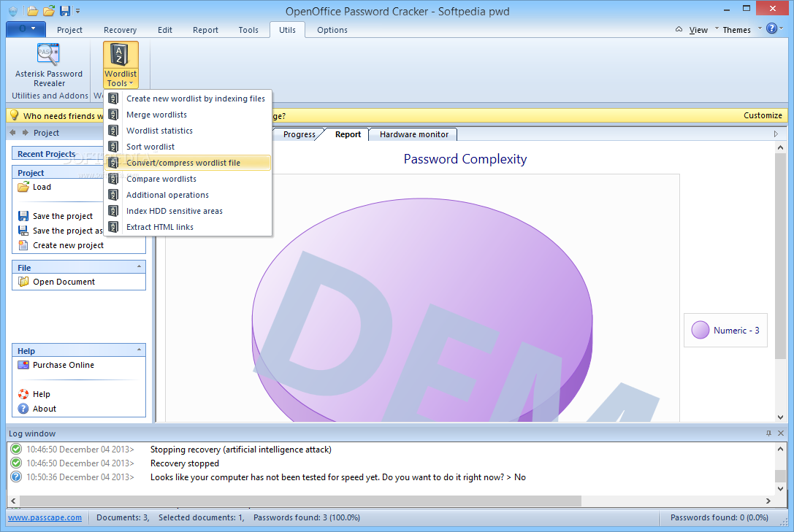Select Create new wordlist by indexing files
This screenshot has width=794, height=532.
(x=188, y=99)
